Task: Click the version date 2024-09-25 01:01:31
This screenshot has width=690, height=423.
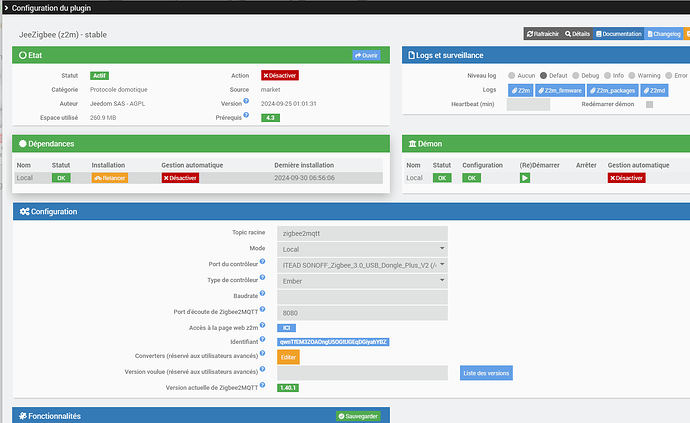Action: tap(289, 104)
